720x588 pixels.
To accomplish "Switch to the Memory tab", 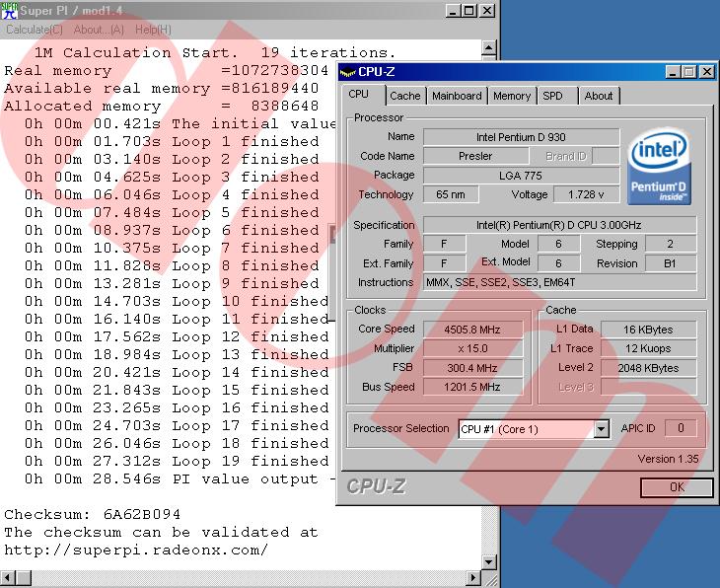I will click(512, 96).
